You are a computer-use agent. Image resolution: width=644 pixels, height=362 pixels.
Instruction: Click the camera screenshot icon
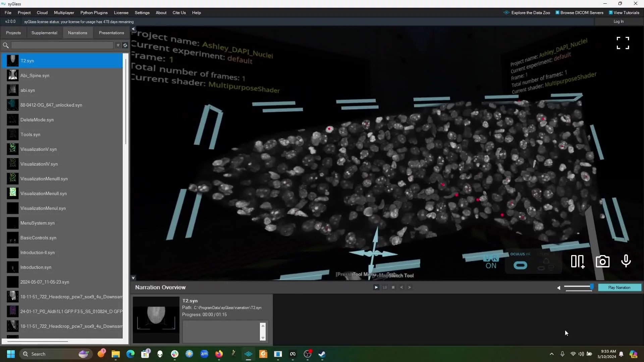602,261
